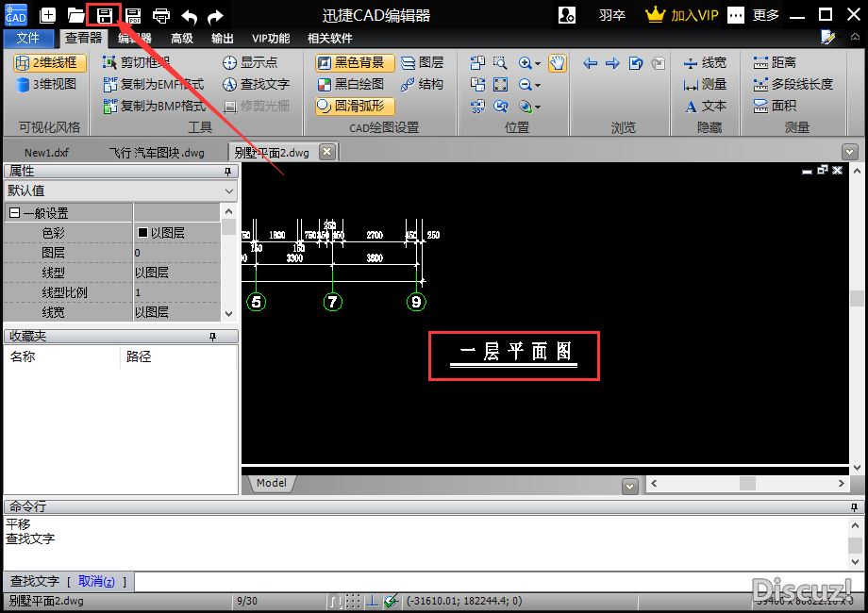
Task: Toggle 黑色背景 black background option
Action: click(355, 62)
